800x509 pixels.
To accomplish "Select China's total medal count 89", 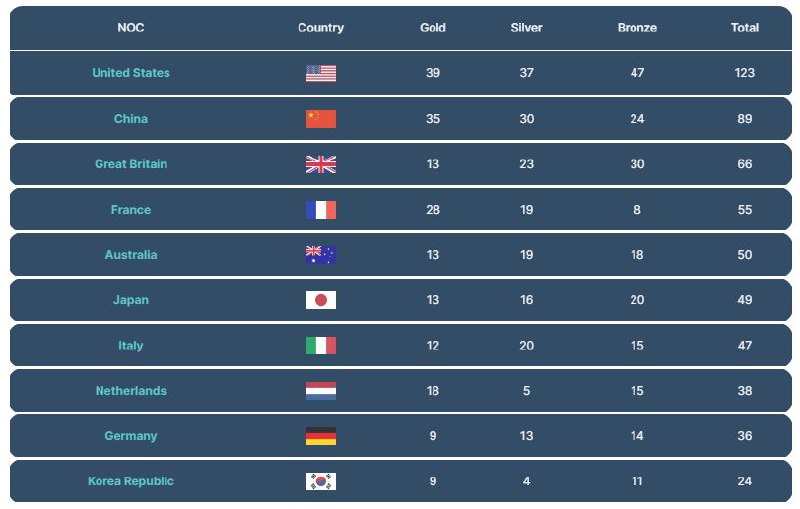I will (745, 119).
